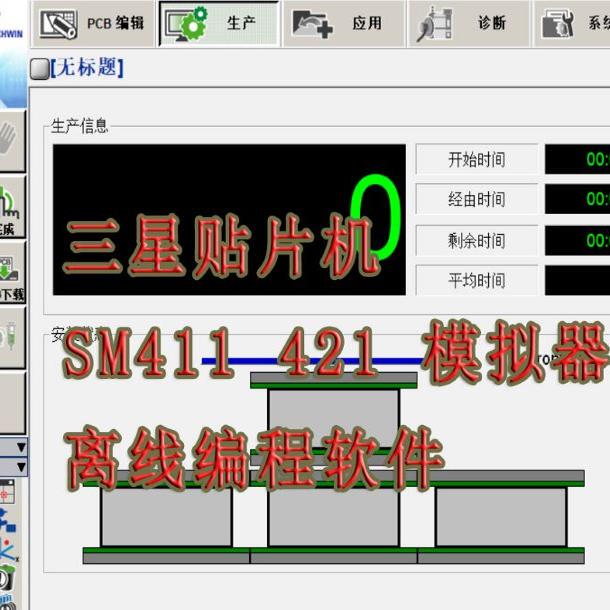Click the 平均时间 label field
The image size is (610, 610).
coord(477,280)
